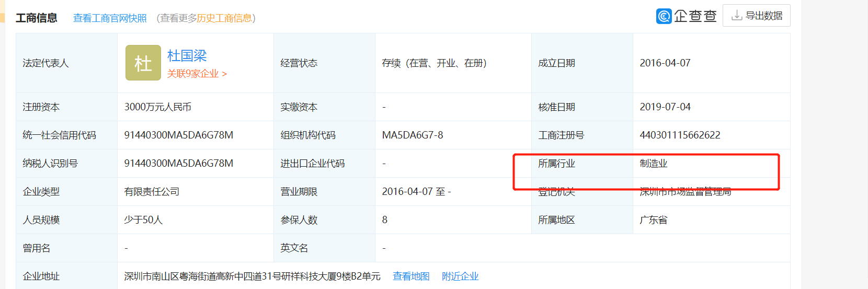Click the 所属地区 label

coord(556,219)
